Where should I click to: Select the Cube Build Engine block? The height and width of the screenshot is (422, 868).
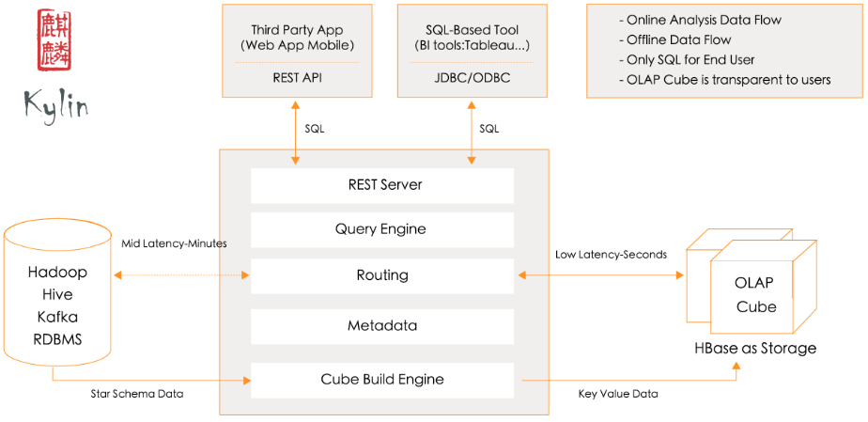(x=382, y=380)
